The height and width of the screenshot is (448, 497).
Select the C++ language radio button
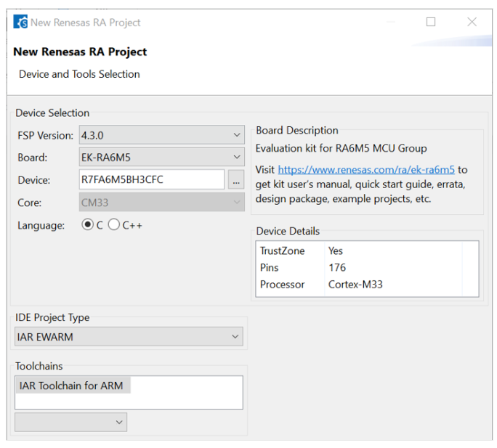tap(114, 224)
